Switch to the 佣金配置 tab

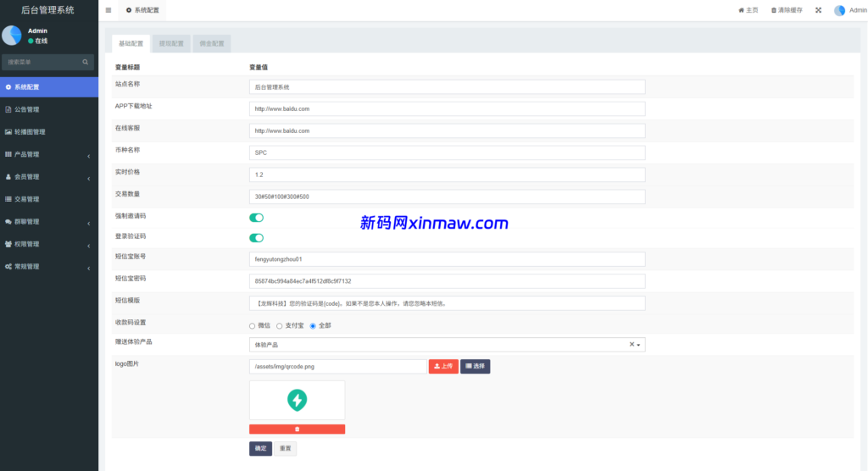pos(211,44)
